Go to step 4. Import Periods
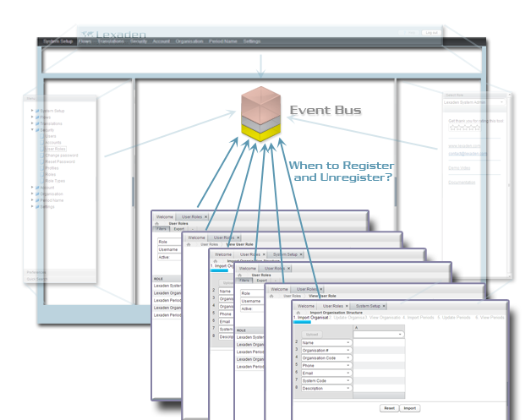The width and height of the screenshot is (531, 420). coord(419,318)
